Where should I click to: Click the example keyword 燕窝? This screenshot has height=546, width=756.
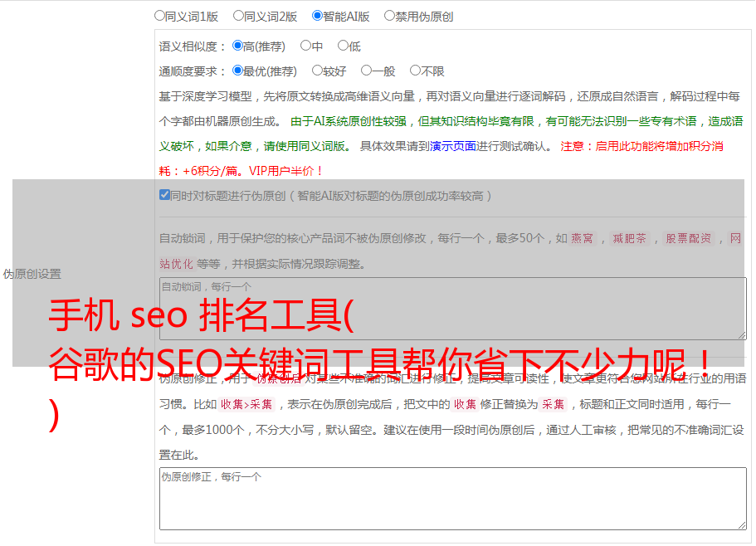point(583,238)
